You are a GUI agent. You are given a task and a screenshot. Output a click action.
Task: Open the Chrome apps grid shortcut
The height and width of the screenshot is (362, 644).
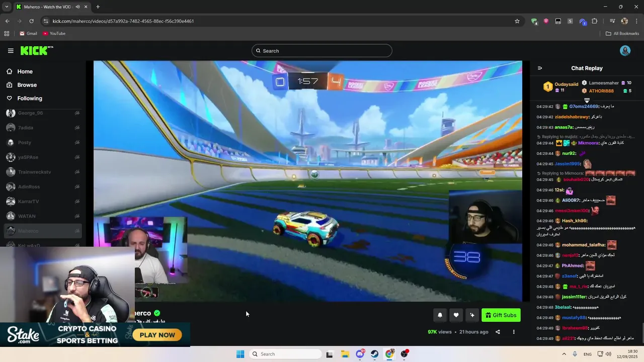tap(7, 34)
